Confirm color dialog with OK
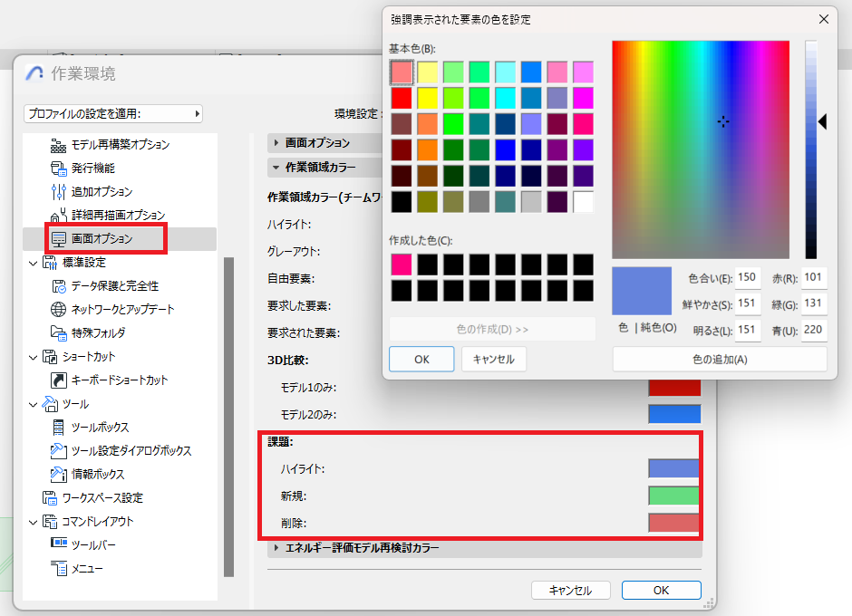Screen dimensions: 852x616 (x=421, y=359)
